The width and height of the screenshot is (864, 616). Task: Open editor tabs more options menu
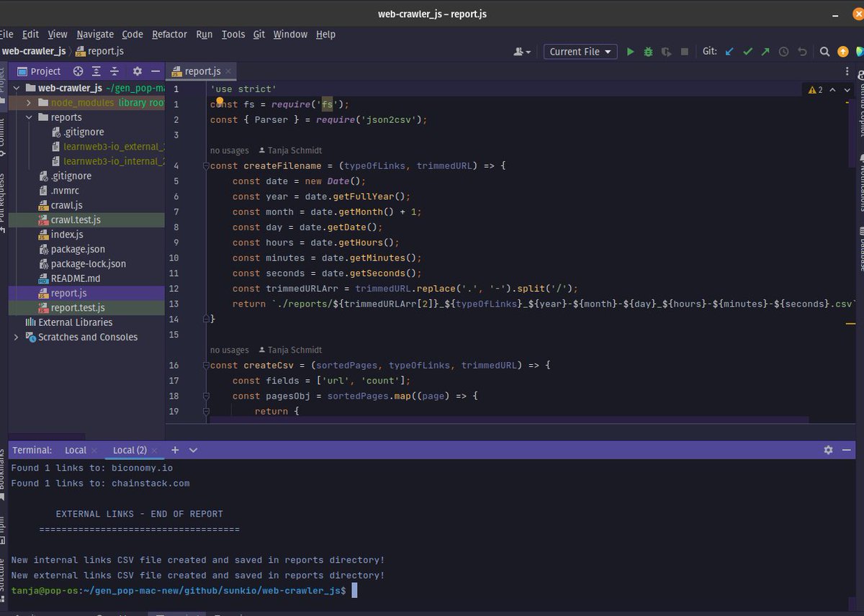coord(847,71)
